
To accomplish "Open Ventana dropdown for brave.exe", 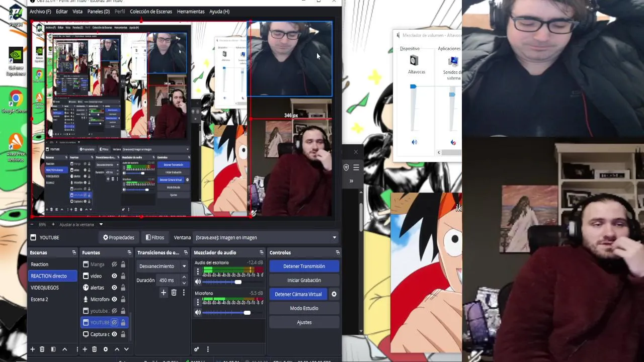I will tap(266, 237).
